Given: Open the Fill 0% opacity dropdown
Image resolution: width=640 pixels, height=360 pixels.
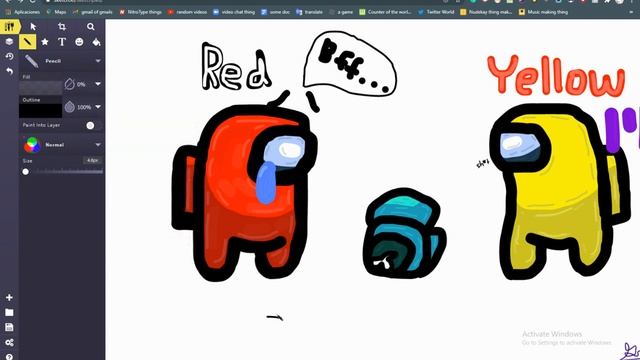Looking at the screenshot, I should 98,84.
